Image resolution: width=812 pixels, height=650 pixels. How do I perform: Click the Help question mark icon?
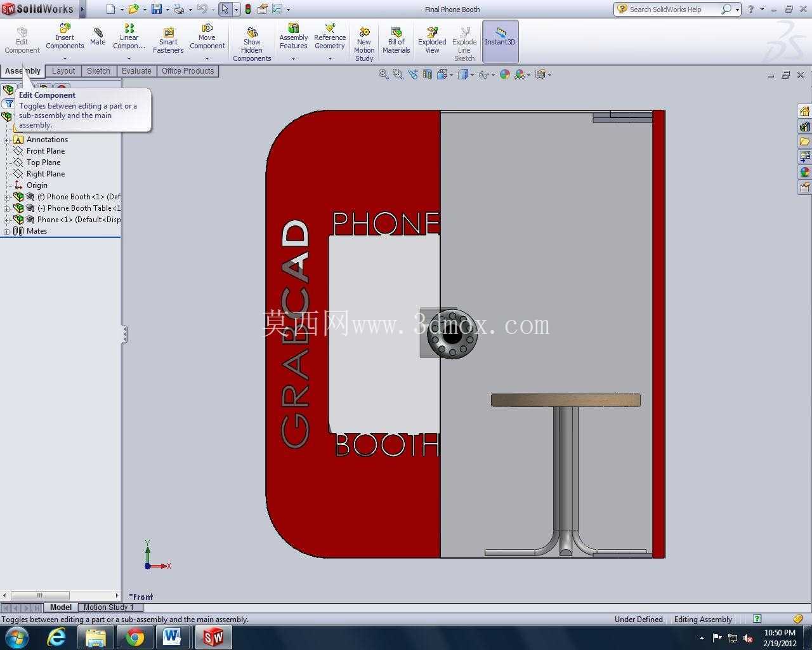[751, 9]
